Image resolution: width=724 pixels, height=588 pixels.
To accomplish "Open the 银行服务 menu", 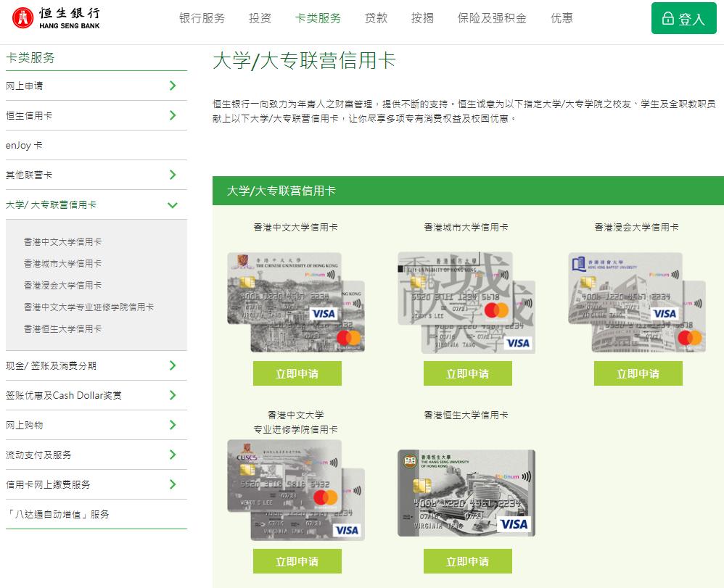I will [x=202, y=18].
